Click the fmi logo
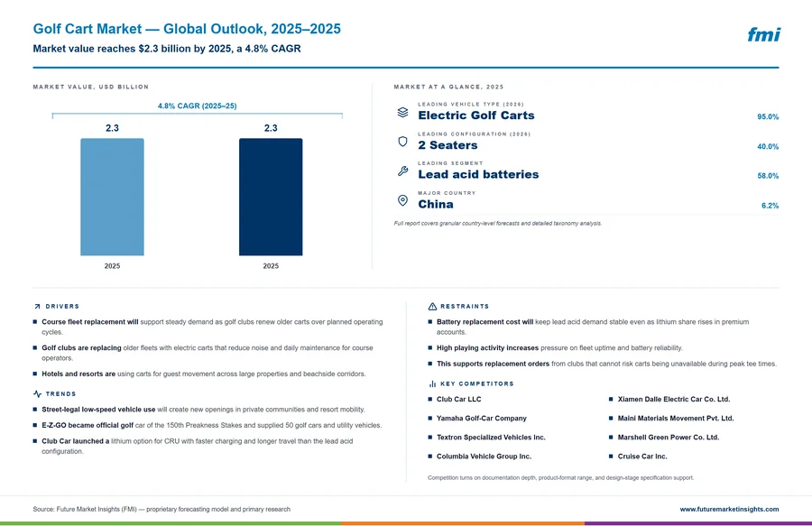812x526 pixels. pos(763,34)
